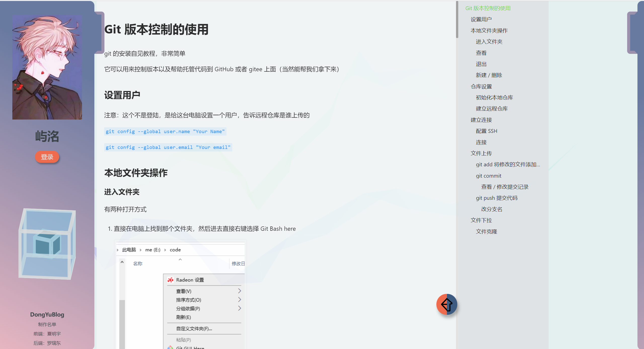Click 自定义文件夹(F)... in the context menu
Screen dimensions: 644x349
[x=194, y=329]
